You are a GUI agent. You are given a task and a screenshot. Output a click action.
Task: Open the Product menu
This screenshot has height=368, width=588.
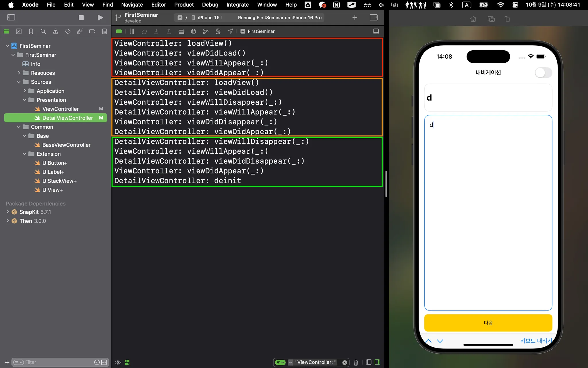pos(184,5)
